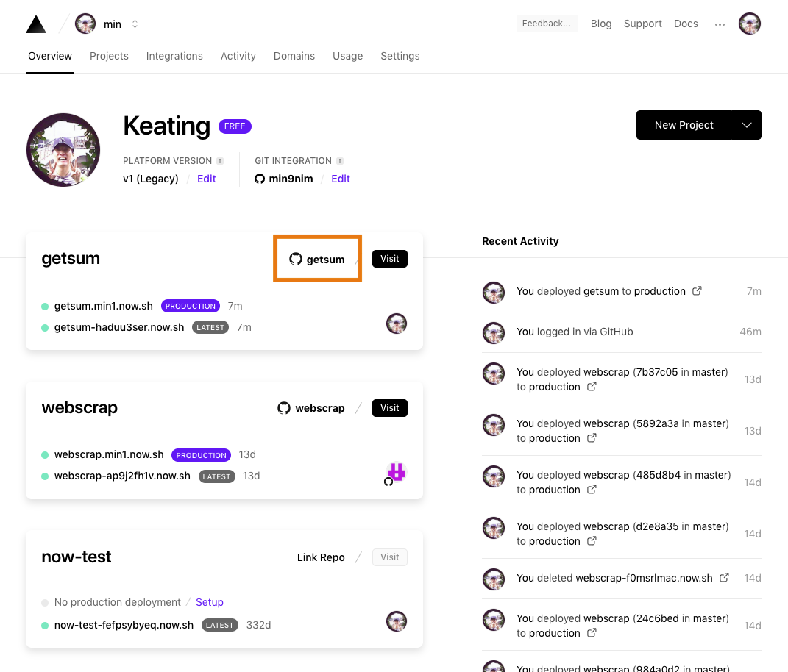This screenshot has width=788, height=672.
Task: Switch to the Projects tab
Action: 109,56
